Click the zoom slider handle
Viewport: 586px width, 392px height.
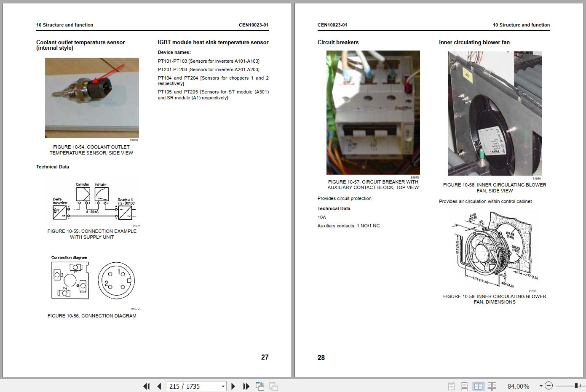576,386
